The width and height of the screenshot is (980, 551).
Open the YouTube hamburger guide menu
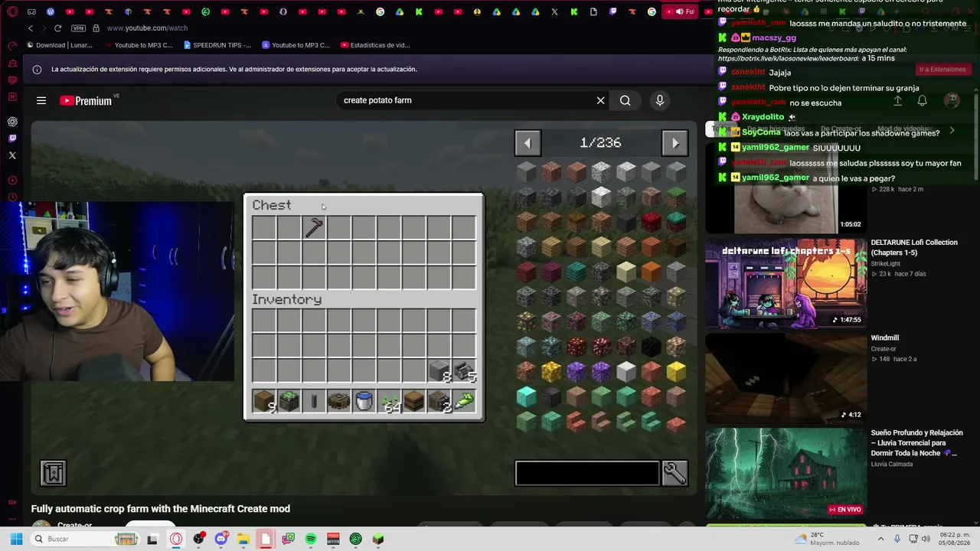click(x=41, y=100)
